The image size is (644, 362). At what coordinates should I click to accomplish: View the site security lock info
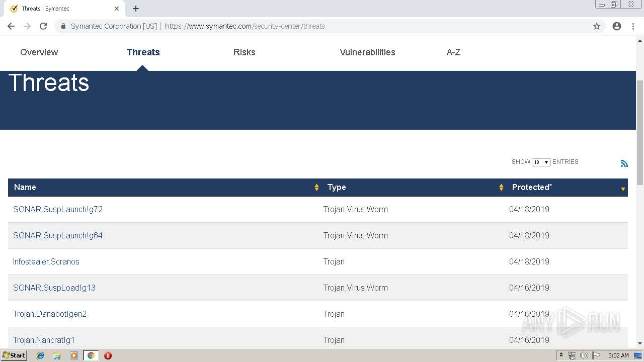(63, 26)
